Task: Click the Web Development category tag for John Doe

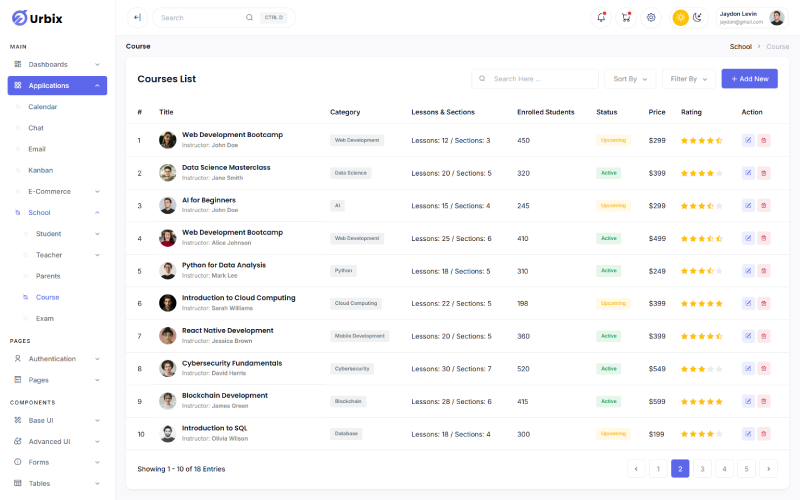Action: point(357,140)
